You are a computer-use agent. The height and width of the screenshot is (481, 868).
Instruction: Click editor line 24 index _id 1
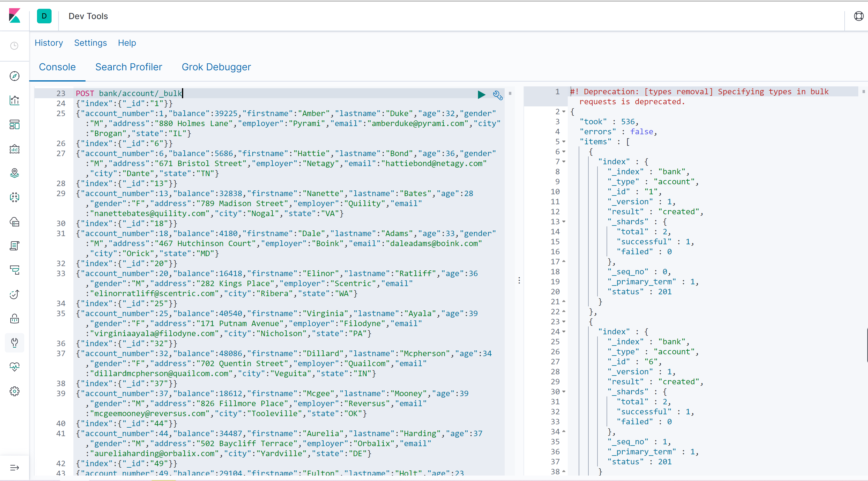tap(124, 103)
